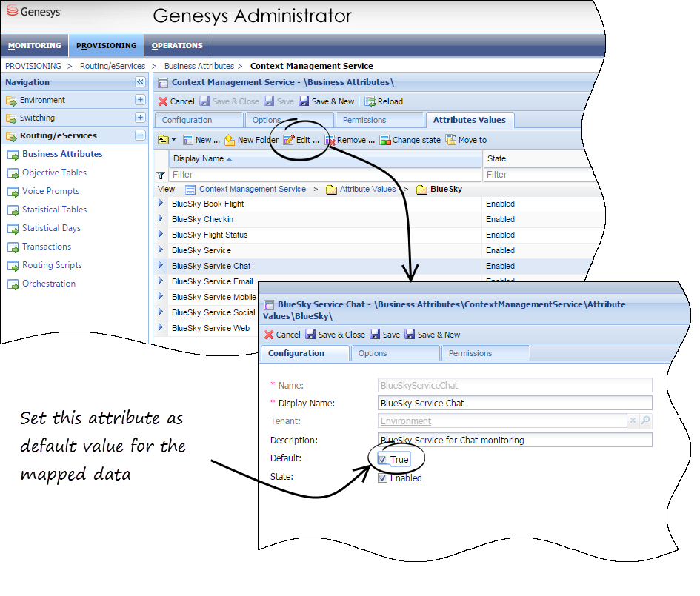Click the up-folder navigation icon
This screenshot has height=596, width=700.
(163, 140)
